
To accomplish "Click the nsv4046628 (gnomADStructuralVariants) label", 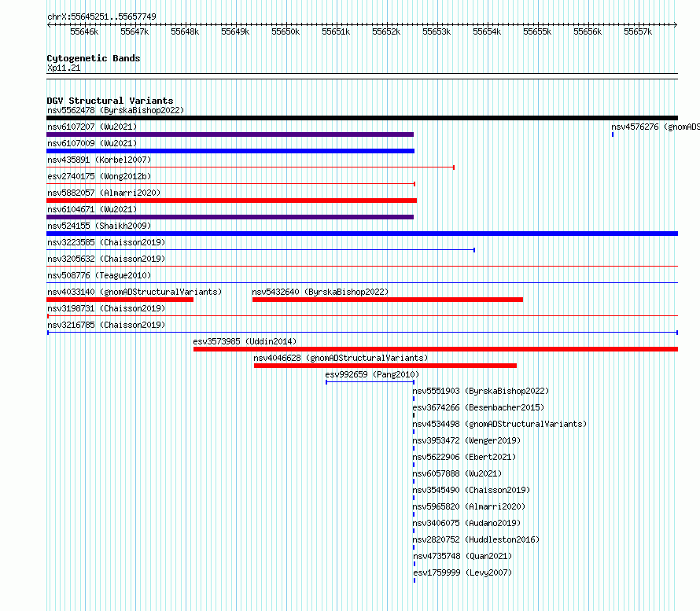I will 341,358.
